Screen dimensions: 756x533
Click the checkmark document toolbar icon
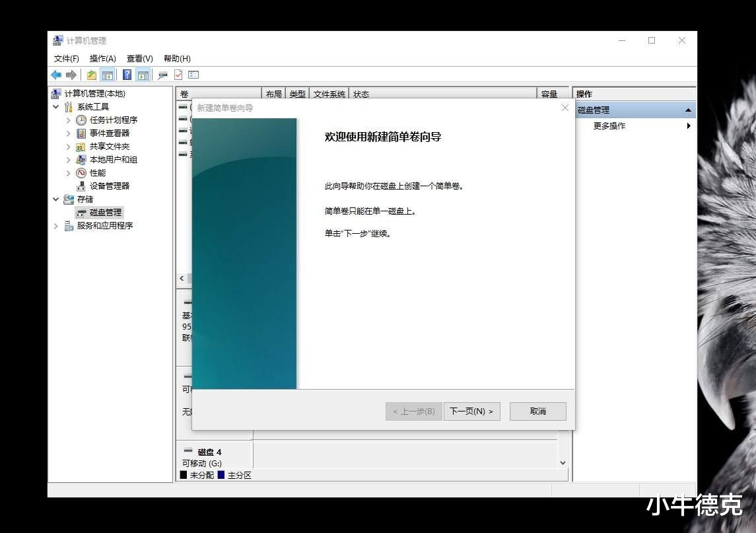tap(177, 74)
